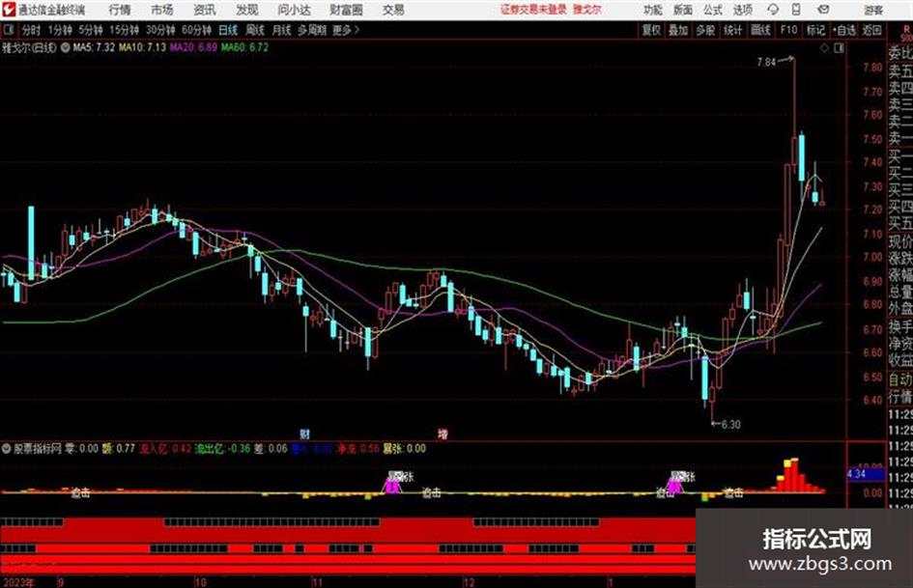The width and height of the screenshot is (913, 588).
Task: Click the 多股 toolbar button
Action: 705,30
